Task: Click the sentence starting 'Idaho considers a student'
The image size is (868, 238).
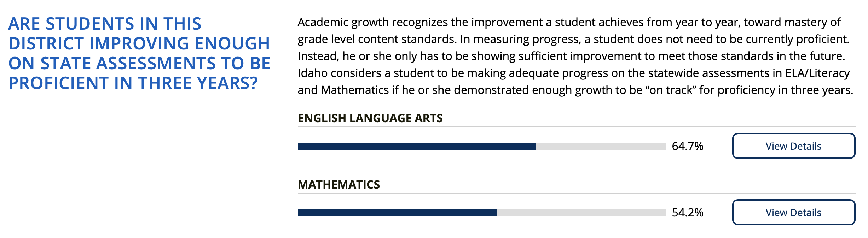Action: [x=575, y=82]
